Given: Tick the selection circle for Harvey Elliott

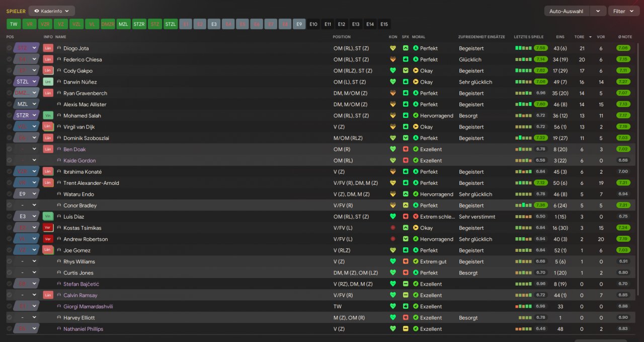Looking at the screenshot, I should (x=9, y=318).
